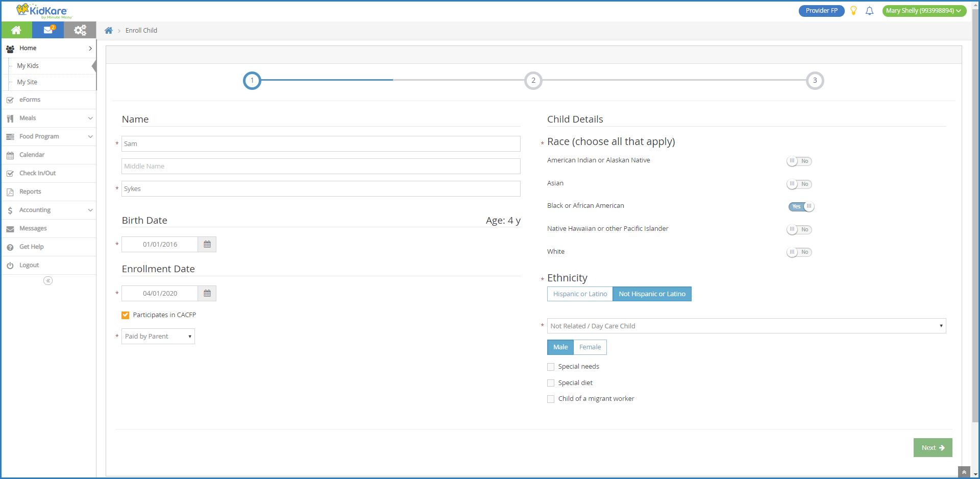
Task: Select Not Hispanic or Latino ethnicity
Action: [x=652, y=294]
